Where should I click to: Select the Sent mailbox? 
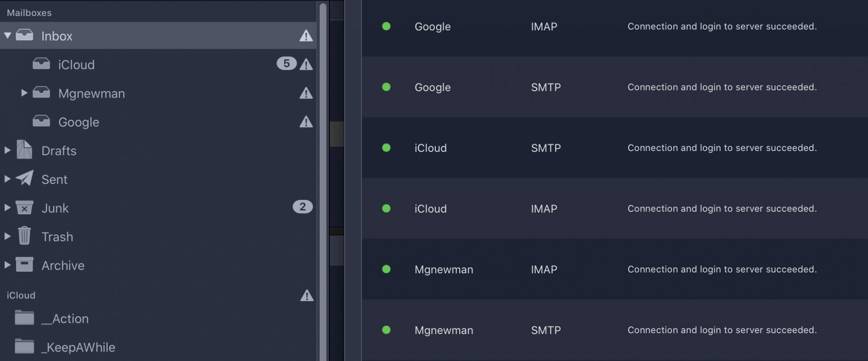coord(54,179)
